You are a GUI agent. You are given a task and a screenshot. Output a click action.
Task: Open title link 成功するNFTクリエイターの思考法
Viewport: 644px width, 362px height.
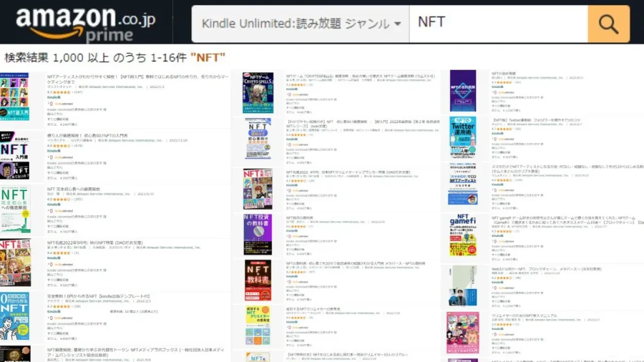(x=313, y=309)
